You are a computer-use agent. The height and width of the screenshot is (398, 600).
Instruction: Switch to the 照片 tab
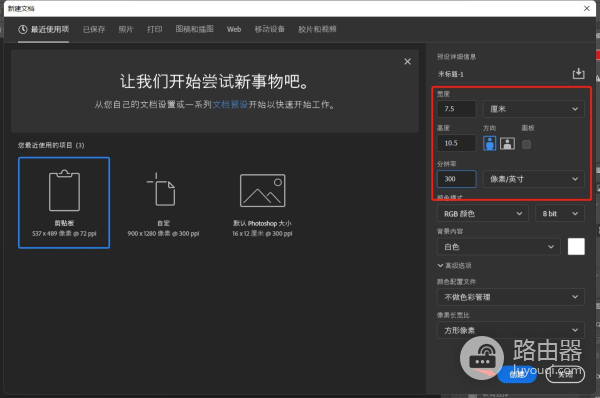126,29
